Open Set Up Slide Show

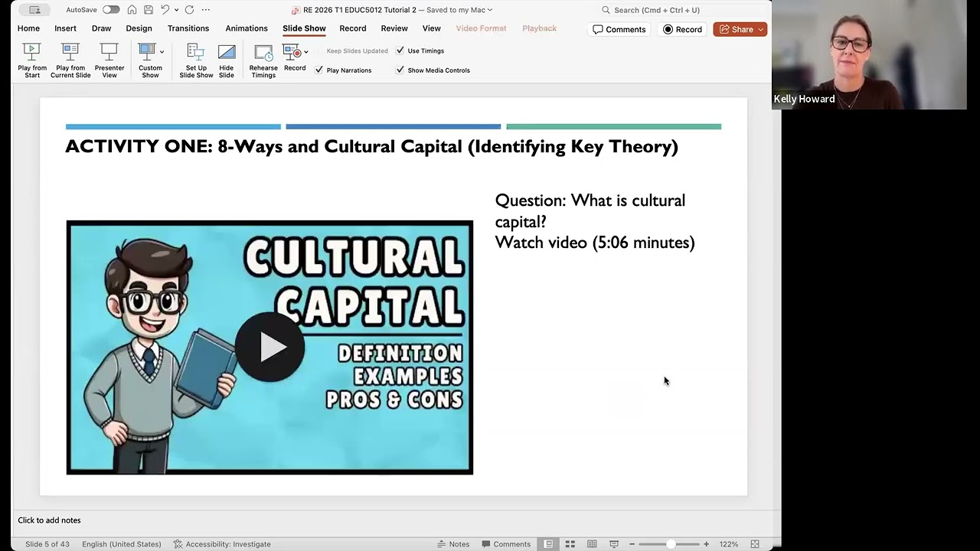pos(196,60)
